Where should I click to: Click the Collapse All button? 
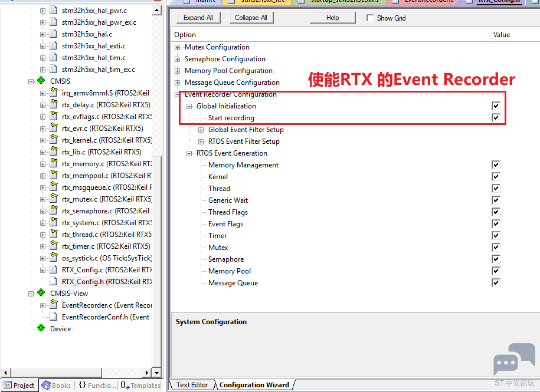[x=251, y=18]
